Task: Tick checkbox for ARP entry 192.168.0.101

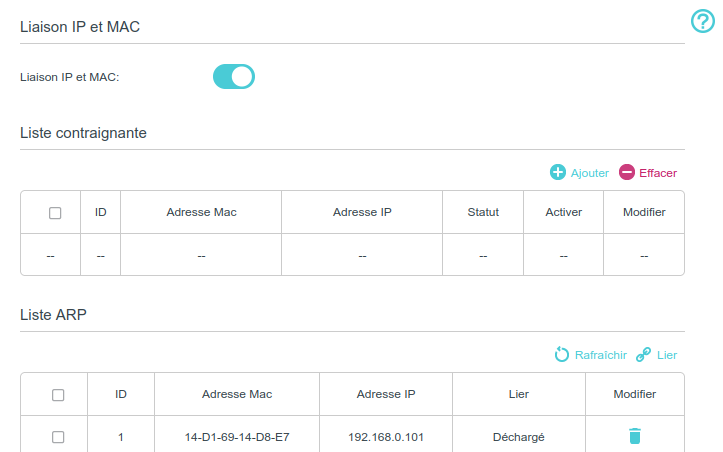Action: click(x=58, y=437)
